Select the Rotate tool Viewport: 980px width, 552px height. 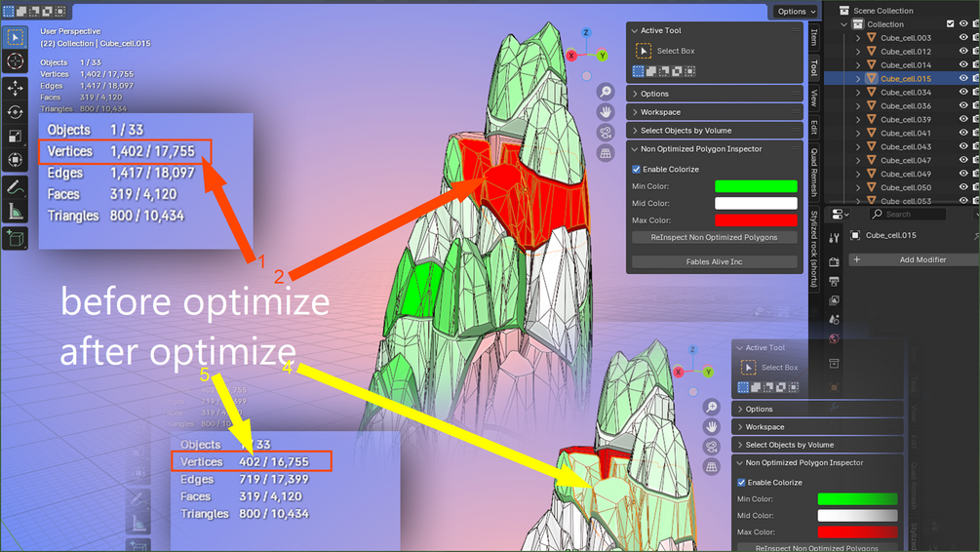(15, 112)
